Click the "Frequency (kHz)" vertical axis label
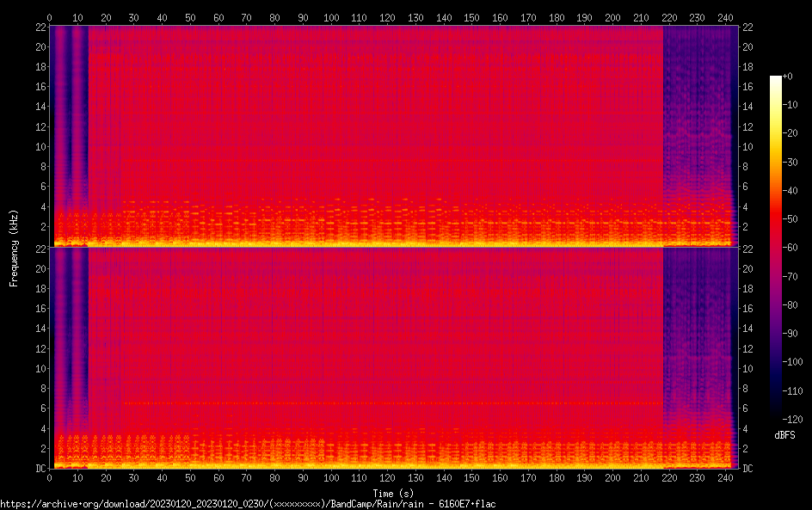The height and width of the screenshot is (510, 812). click(x=14, y=248)
